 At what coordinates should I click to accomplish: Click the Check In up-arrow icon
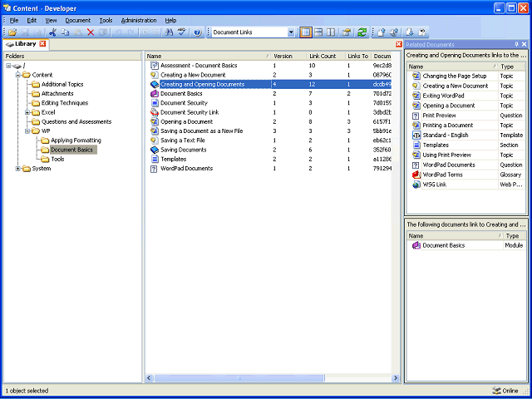pos(382,32)
